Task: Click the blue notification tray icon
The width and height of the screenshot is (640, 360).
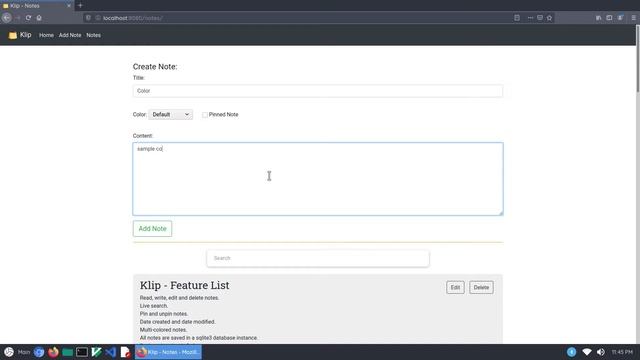Action: point(571,352)
